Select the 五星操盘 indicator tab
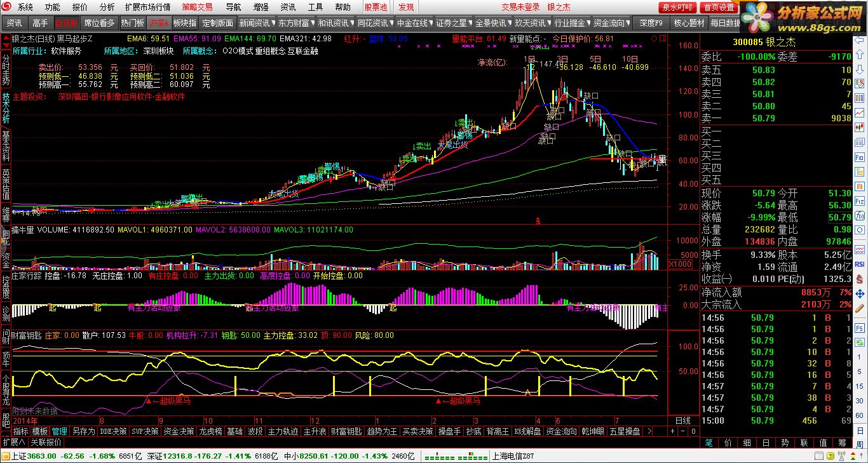Image resolution: width=868 pixels, height=463 pixels. [x=625, y=431]
